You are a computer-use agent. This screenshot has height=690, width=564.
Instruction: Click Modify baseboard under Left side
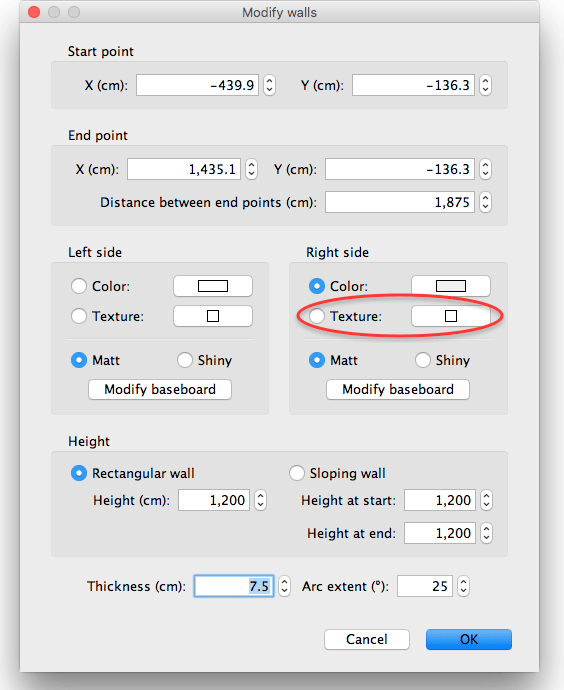[x=160, y=389]
